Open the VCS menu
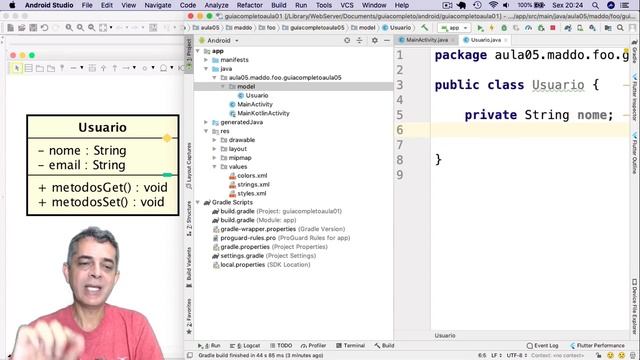This screenshot has height=360, width=640. [x=347, y=5]
